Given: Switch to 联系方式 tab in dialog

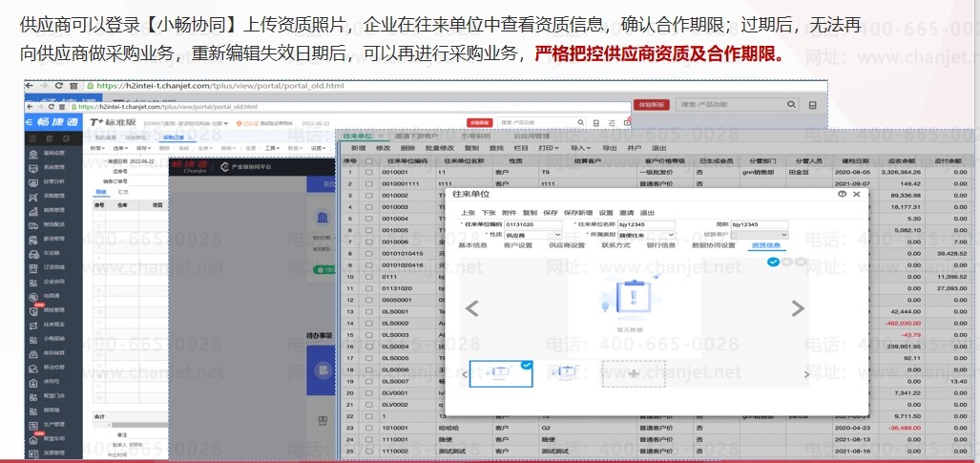Looking at the screenshot, I should (x=615, y=245).
